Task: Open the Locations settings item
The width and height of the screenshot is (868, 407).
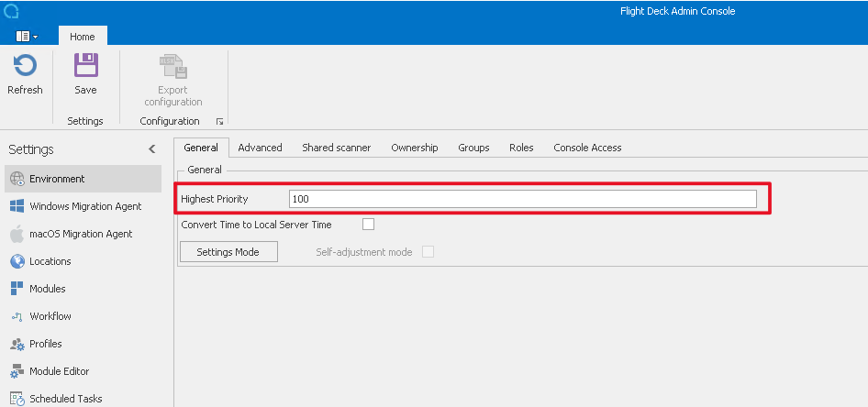Action: [x=83, y=261]
